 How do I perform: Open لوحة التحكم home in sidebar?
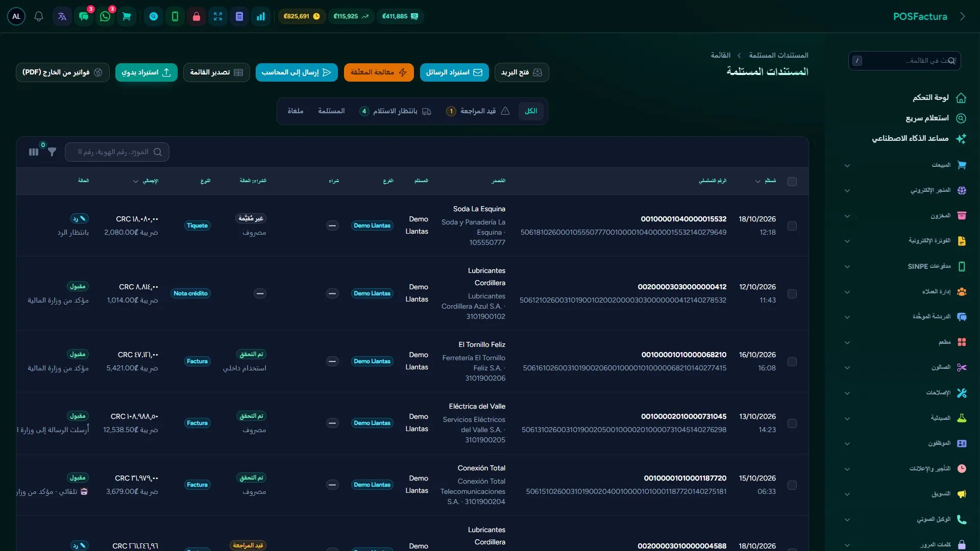coord(939,97)
